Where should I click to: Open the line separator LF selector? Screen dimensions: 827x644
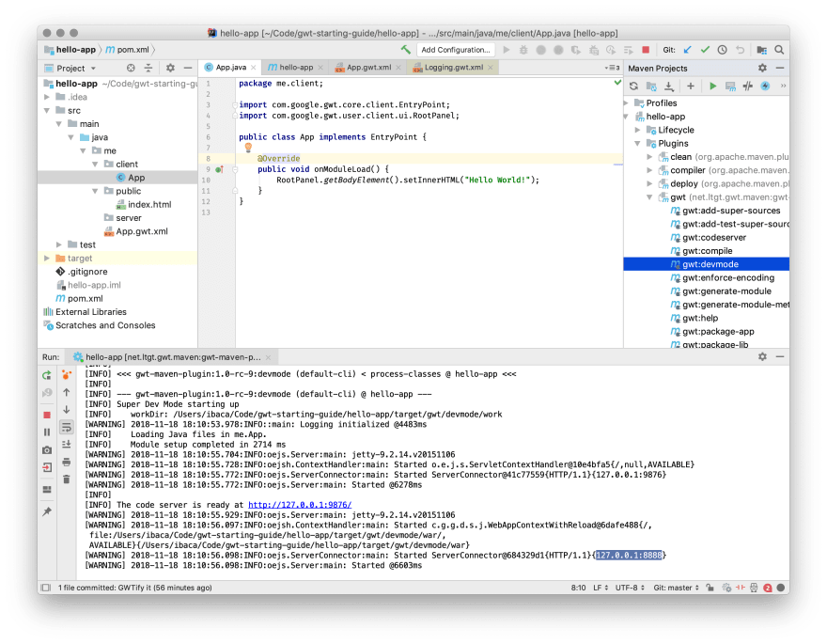coord(601,588)
